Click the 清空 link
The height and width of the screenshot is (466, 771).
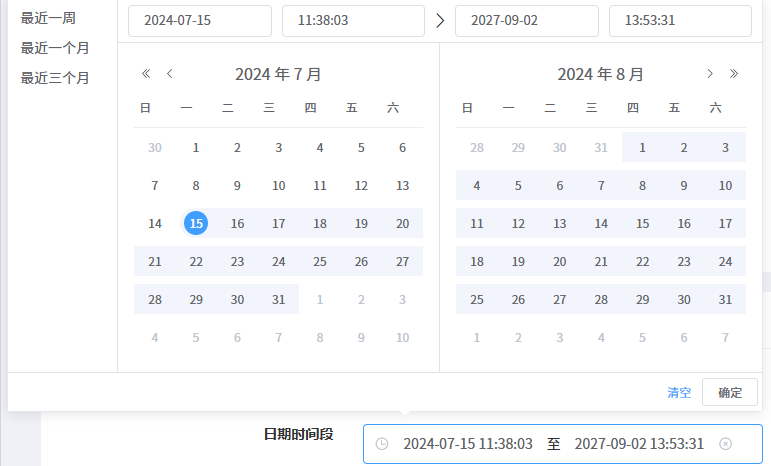click(679, 392)
